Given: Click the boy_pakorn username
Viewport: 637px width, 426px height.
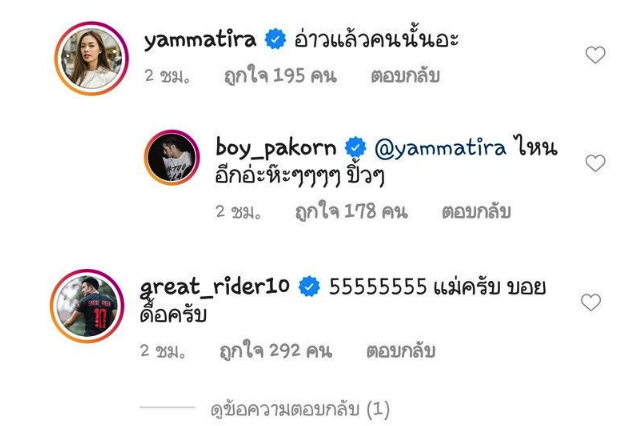Looking at the screenshot, I should (275, 148).
